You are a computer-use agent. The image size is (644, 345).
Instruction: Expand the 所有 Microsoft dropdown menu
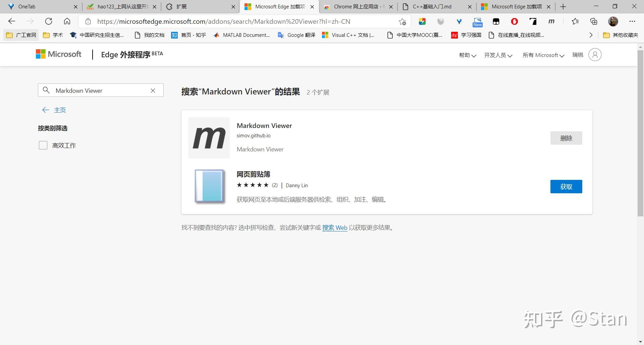pos(543,55)
